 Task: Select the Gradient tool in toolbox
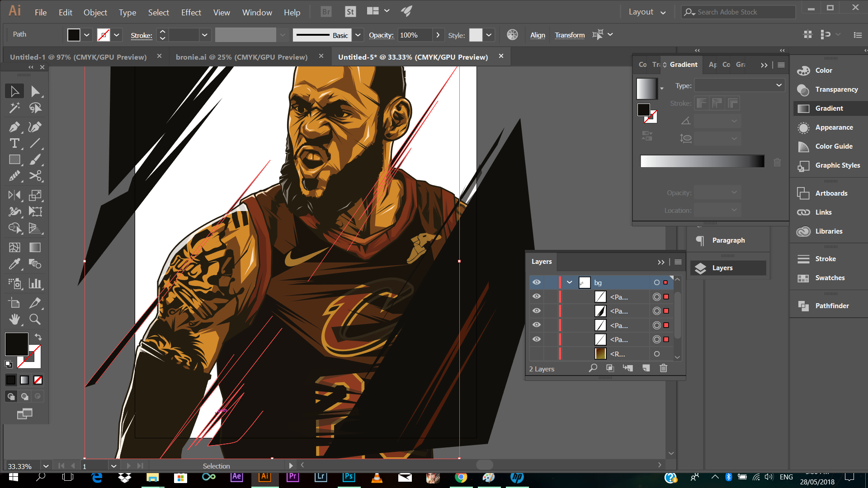[35, 247]
